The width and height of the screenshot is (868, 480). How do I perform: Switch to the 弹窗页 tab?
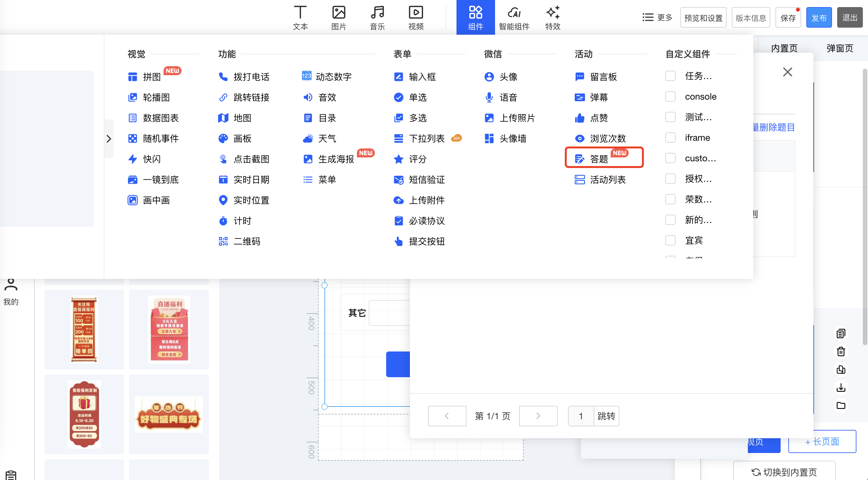pyautogui.click(x=839, y=48)
